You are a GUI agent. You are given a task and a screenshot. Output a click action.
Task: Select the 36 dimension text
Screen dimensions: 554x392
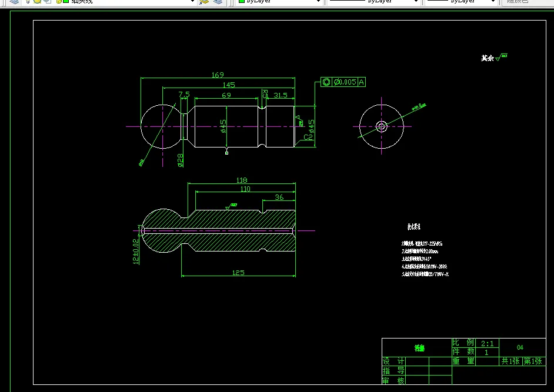tap(279, 197)
